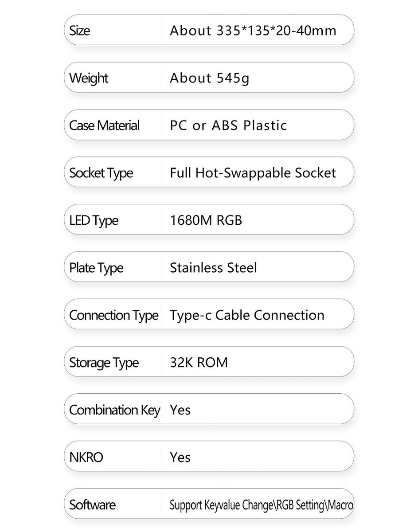Click the LED Type label

click(x=94, y=221)
